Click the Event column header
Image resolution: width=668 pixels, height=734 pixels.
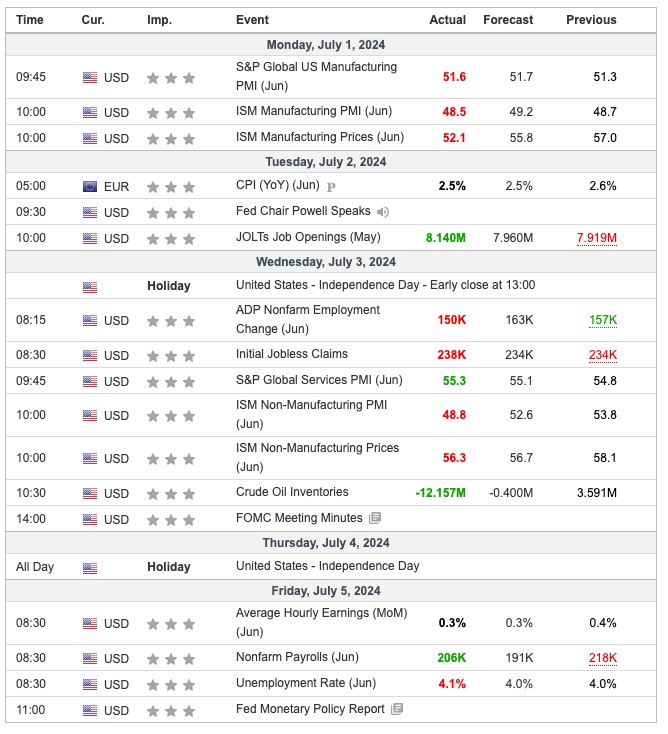[254, 20]
